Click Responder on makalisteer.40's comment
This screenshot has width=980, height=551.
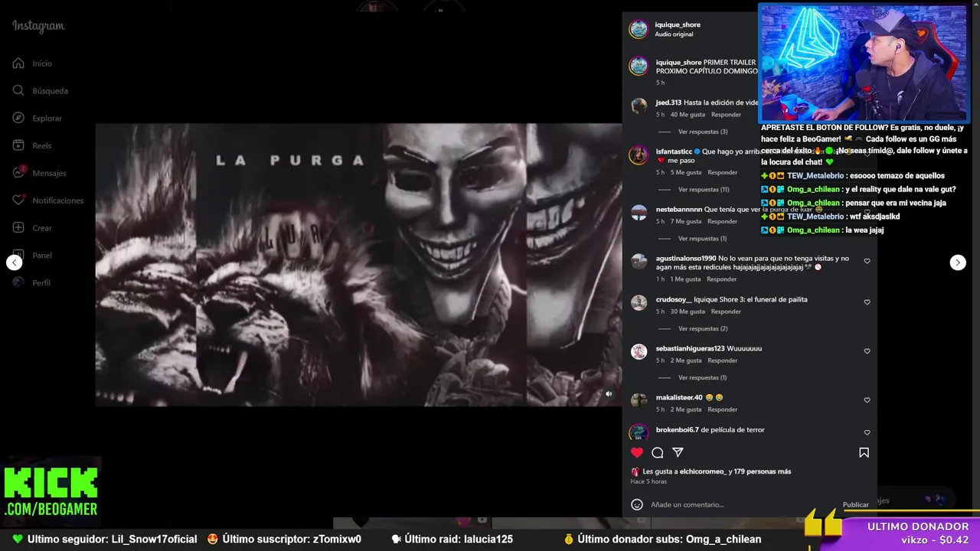click(x=722, y=409)
